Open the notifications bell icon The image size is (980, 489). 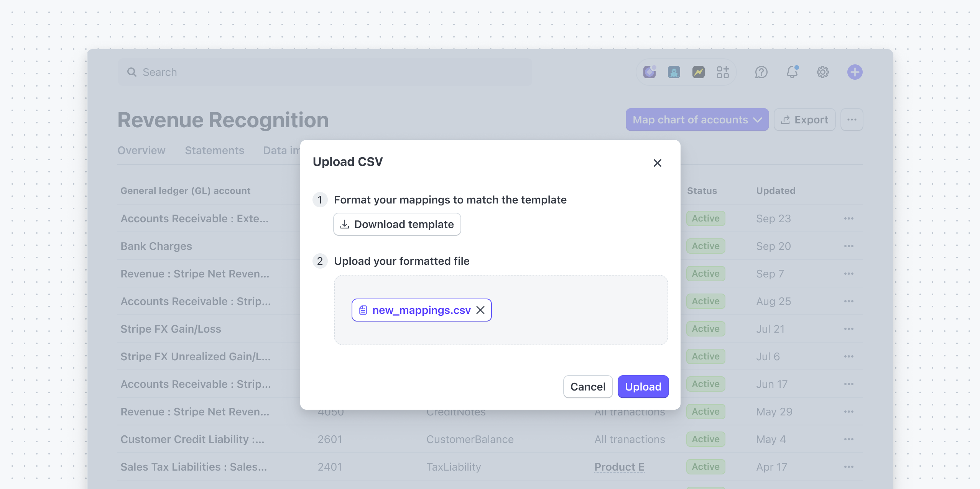coord(792,72)
